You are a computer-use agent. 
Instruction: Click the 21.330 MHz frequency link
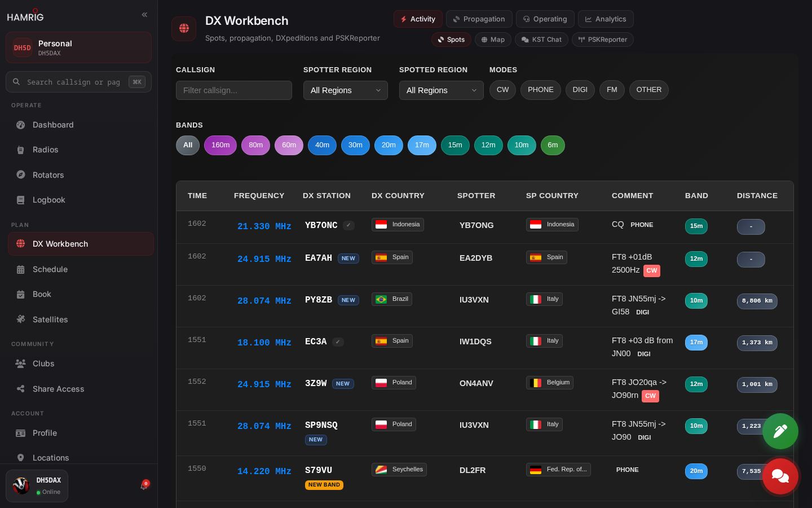click(264, 226)
